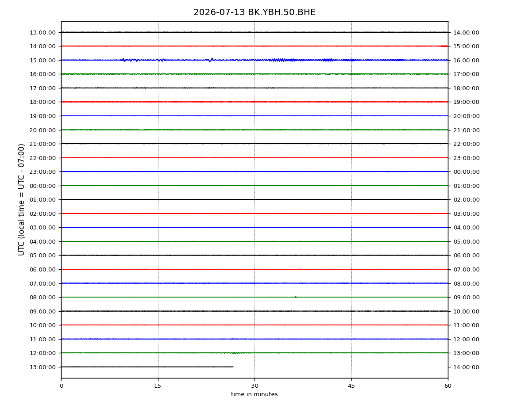
Task: Click the 60 minute x-axis tick label
Action: point(448,386)
